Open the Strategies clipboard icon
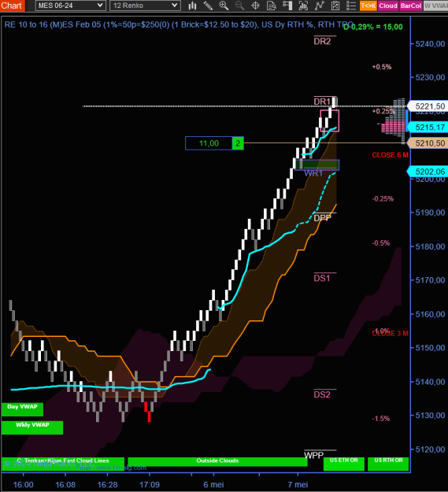The width and height of the screenshot is (448, 492). click(x=335, y=6)
